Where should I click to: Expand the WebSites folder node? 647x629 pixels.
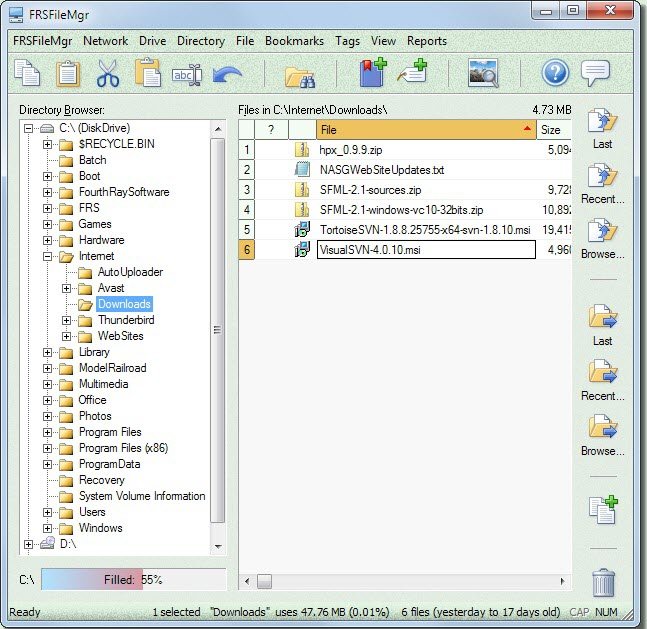click(x=66, y=336)
